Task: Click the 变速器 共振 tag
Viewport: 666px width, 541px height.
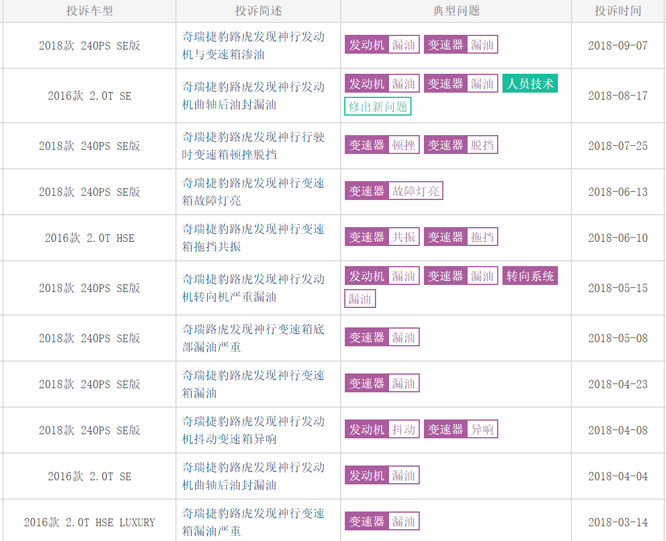Action: tap(382, 237)
